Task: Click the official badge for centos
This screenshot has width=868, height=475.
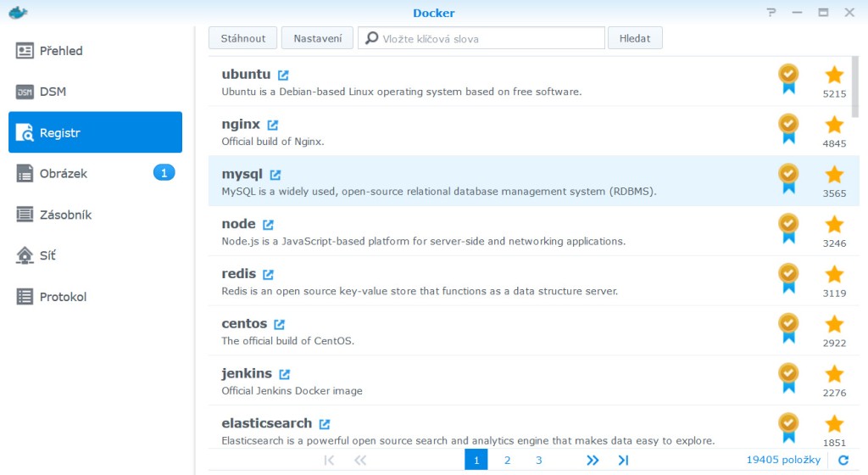Action: (x=788, y=327)
